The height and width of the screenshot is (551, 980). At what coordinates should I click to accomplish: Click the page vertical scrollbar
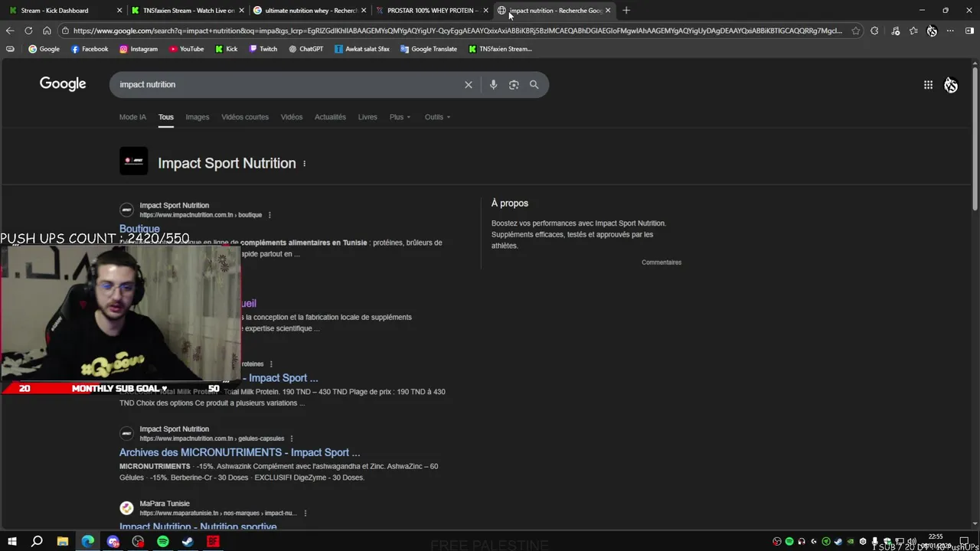tap(975, 138)
